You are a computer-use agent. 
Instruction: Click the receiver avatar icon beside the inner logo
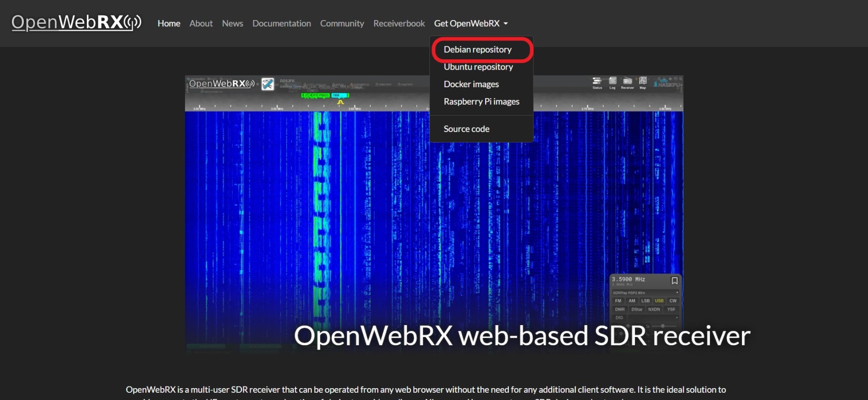point(268,84)
